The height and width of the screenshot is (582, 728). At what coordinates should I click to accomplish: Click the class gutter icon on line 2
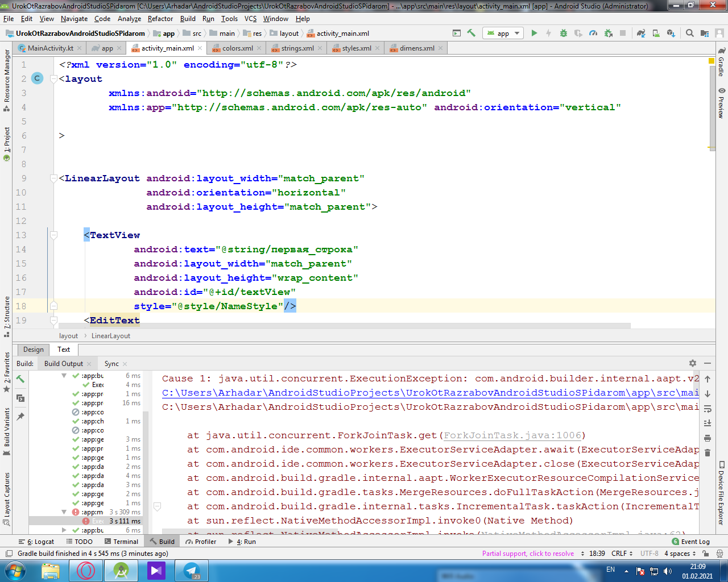coord(38,78)
